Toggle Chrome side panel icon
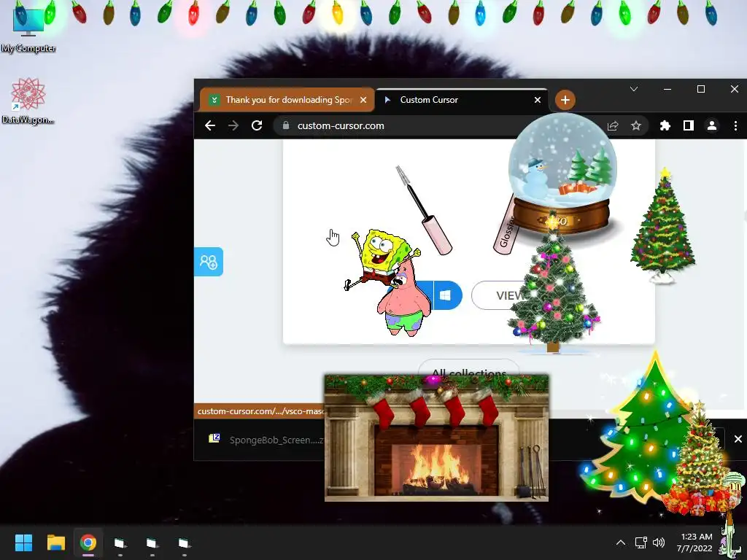Viewport: 747px width, 560px height. (689, 125)
